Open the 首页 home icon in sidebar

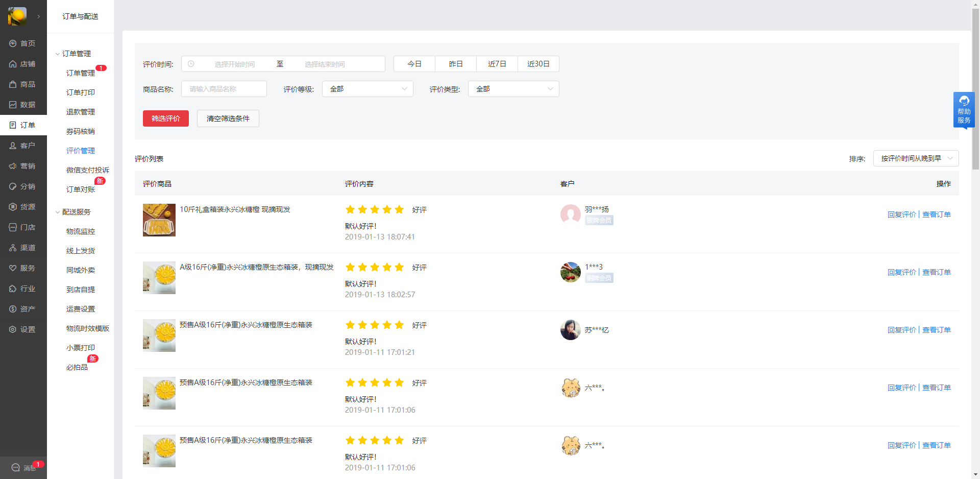(13, 43)
